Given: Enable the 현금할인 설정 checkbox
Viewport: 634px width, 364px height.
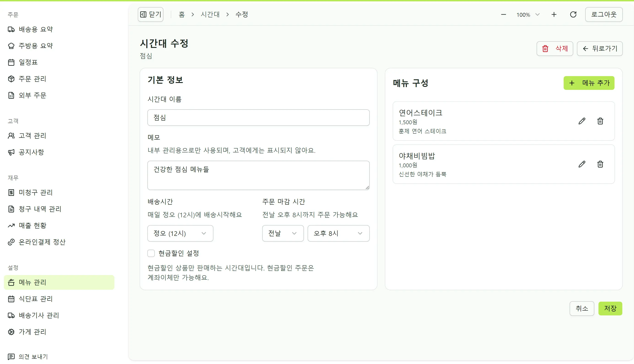Looking at the screenshot, I should (151, 253).
